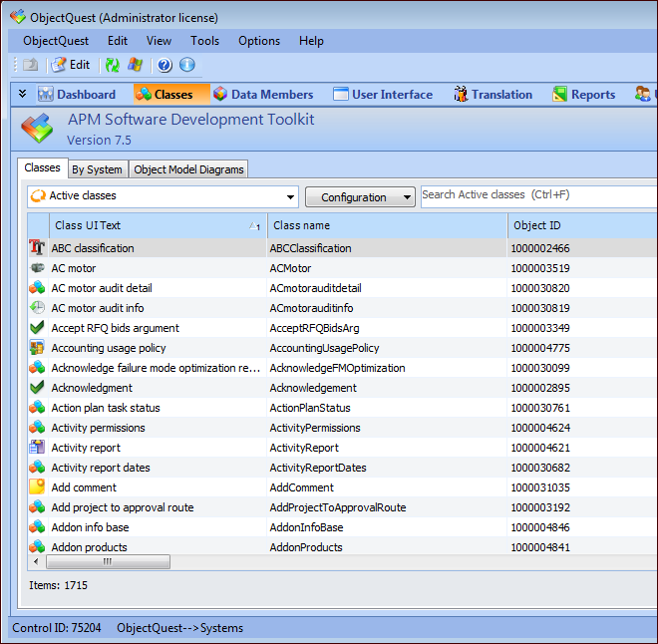
Task: Open the Reports section
Action: coord(583,95)
